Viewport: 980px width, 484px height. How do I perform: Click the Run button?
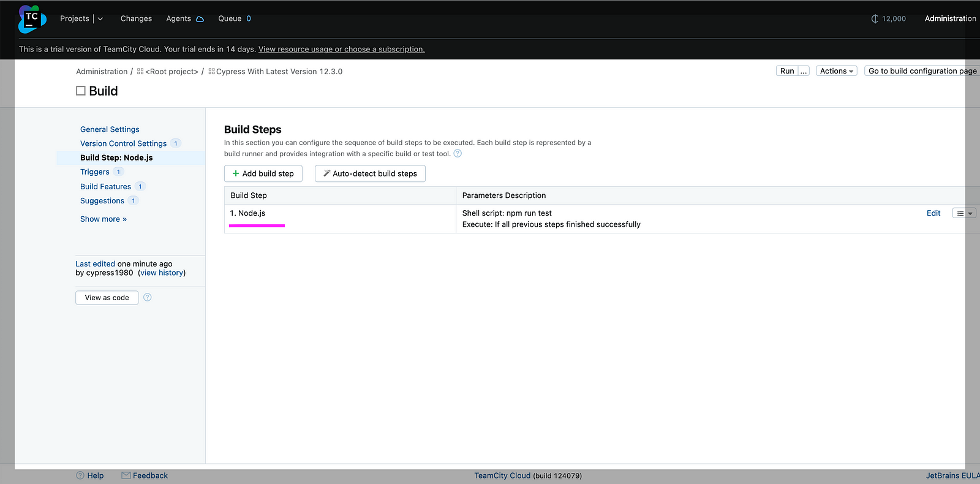787,71
